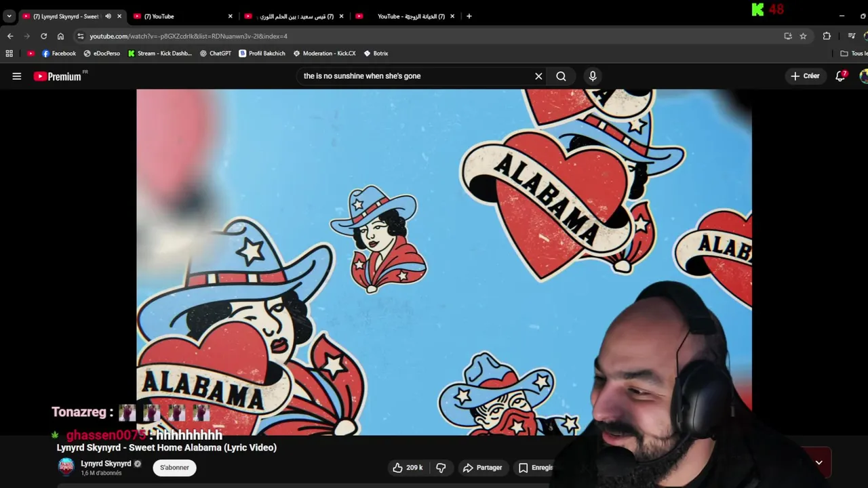Image resolution: width=868 pixels, height=488 pixels.
Task: Open the YouTube bookmark icon
Action: pyautogui.click(x=31, y=54)
